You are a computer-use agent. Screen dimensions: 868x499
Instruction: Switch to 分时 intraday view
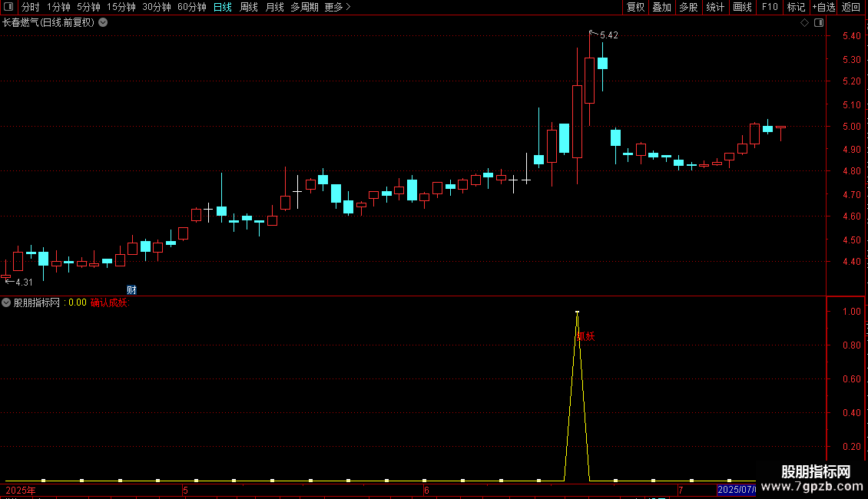click(31, 7)
